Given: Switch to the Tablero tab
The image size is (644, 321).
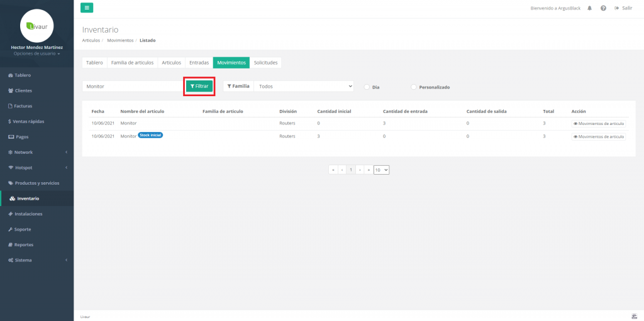Looking at the screenshot, I should point(94,63).
